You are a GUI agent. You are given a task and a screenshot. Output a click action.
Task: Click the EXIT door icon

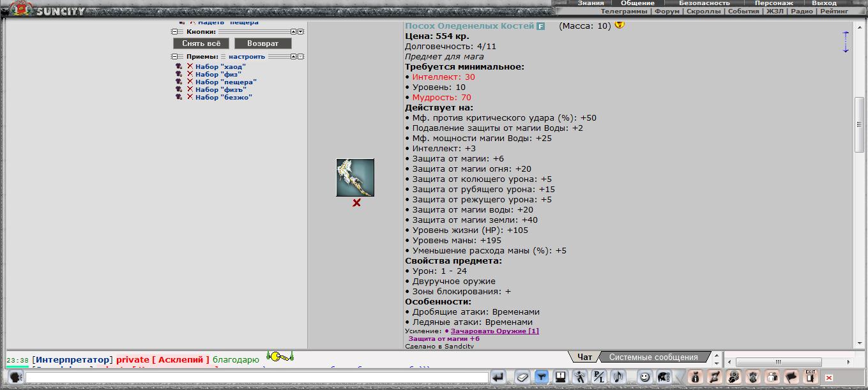tap(811, 377)
